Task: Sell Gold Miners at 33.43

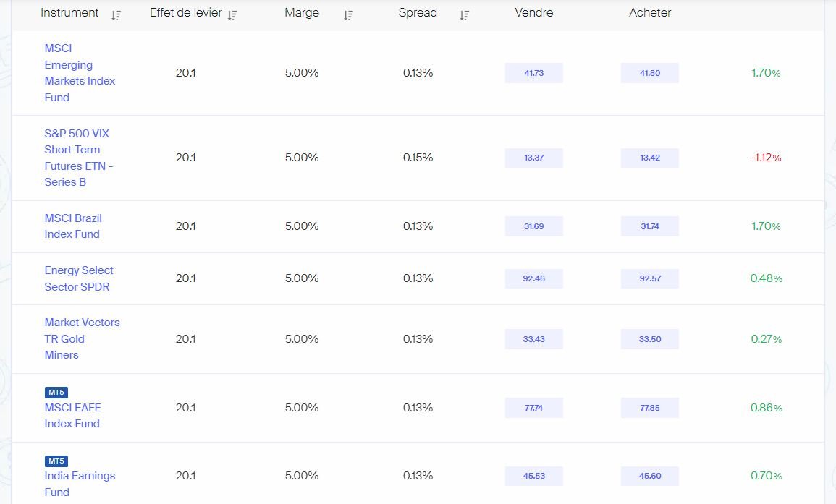Action: [533, 339]
